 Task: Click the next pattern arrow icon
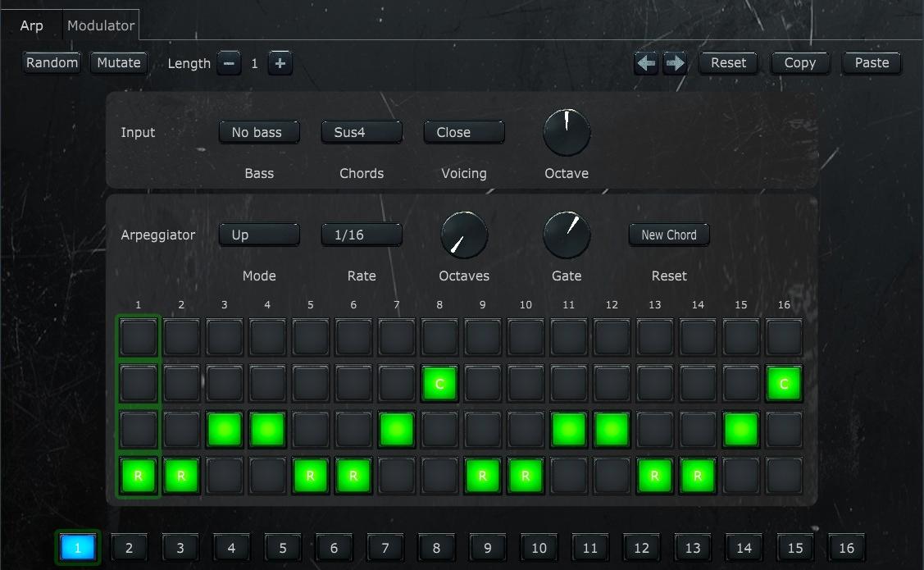pyautogui.click(x=676, y=62)
